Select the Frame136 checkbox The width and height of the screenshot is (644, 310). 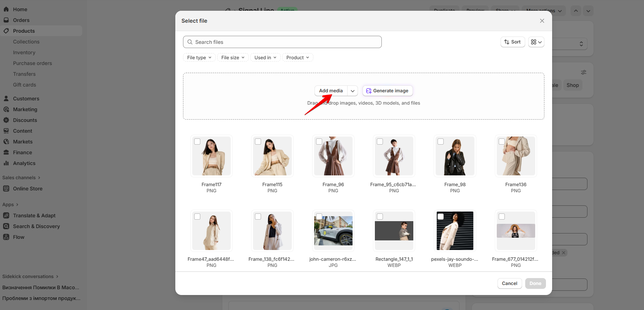click(x=502, y=142)
